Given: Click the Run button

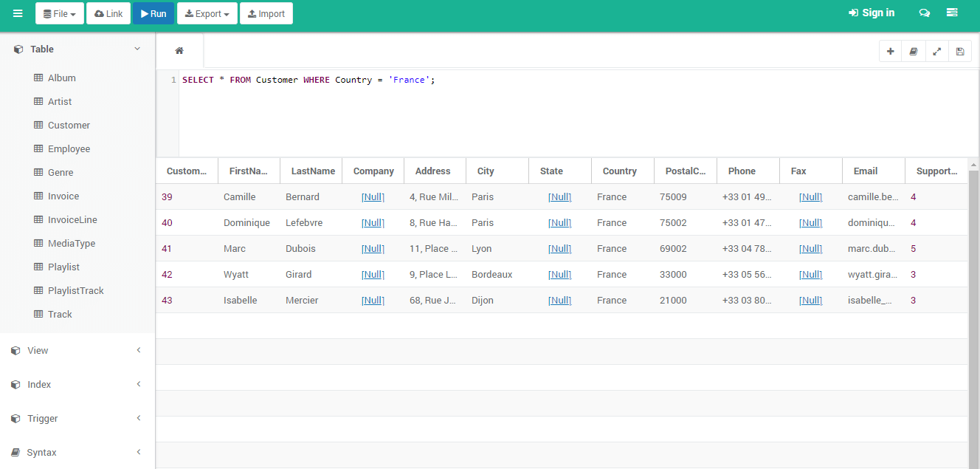Looking at the screenshot, I should tap(153, 13).
